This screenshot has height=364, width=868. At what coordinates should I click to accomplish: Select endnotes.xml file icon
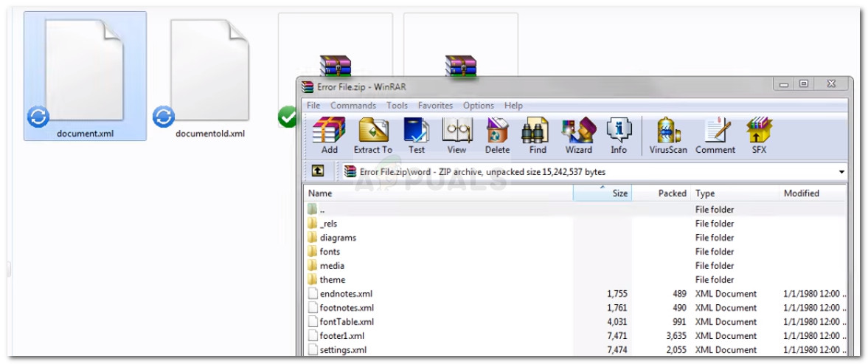(313, 294)
